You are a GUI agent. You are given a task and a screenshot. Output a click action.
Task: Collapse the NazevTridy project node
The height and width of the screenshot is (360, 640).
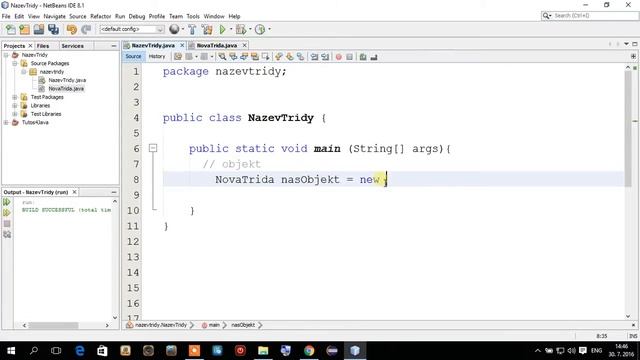coord(6,55)
